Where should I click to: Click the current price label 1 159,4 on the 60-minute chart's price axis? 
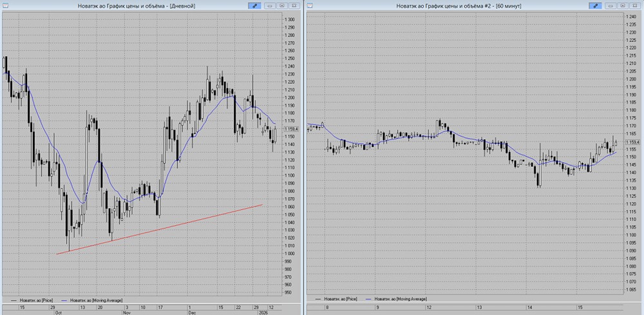tap(632, 142)
